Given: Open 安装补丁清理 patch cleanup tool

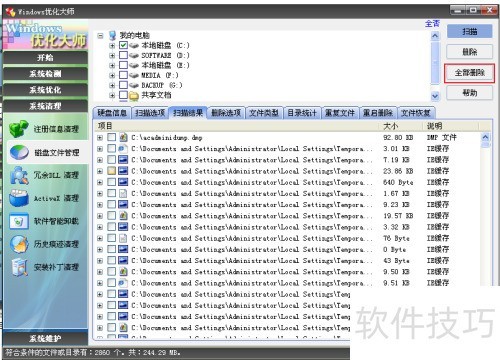Looking at the screenshot, I should 45,267.
